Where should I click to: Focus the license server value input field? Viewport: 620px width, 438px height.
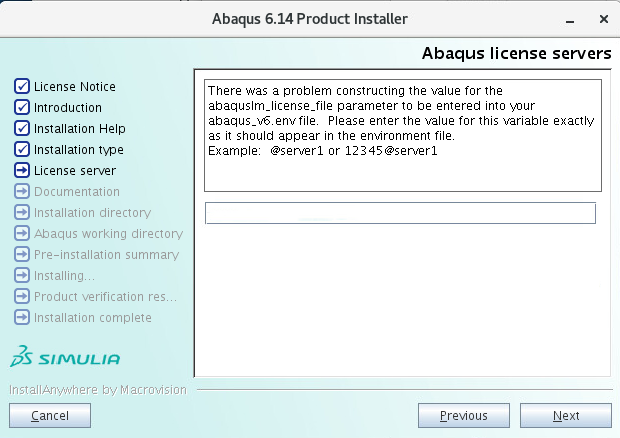[400, 213]
